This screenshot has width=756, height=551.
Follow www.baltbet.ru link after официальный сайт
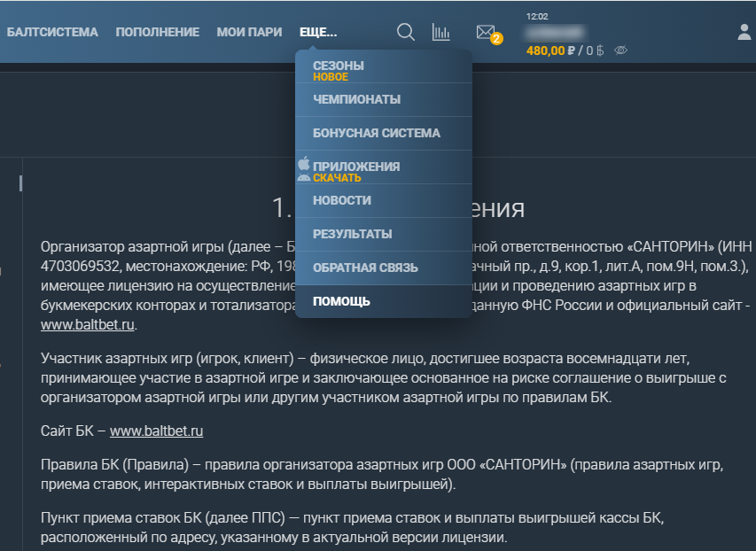point(87,324)
